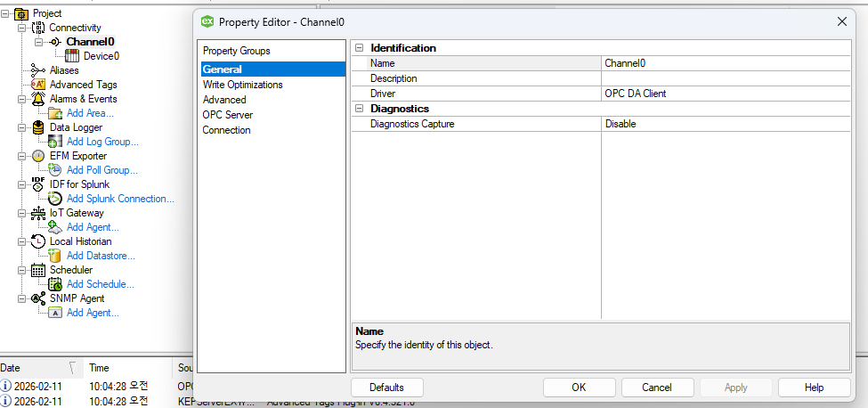Click the Add Schedule... link
Image resolution: width=868 pixels, height=408 pixels.
click(x=101, y=284)
